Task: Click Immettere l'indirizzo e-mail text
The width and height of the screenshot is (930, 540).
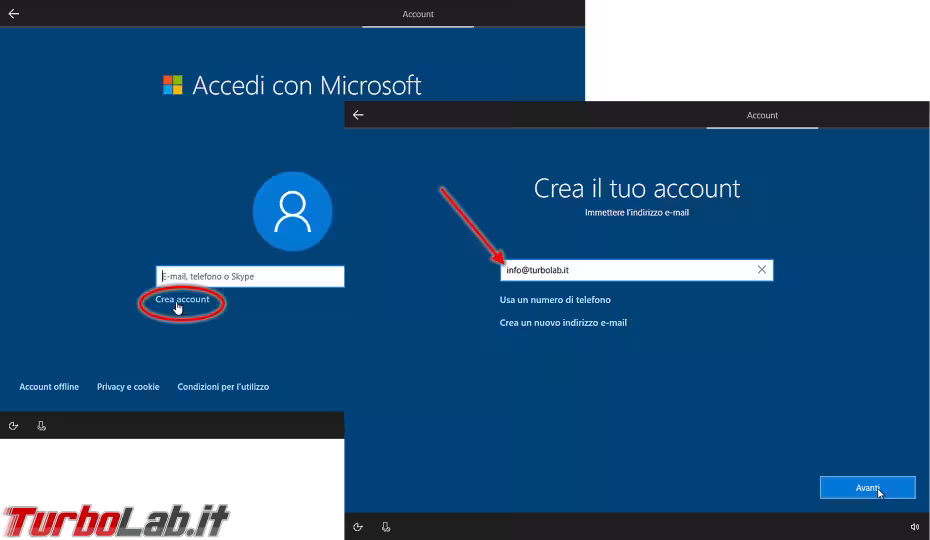Action: click(x=637, y=212)
